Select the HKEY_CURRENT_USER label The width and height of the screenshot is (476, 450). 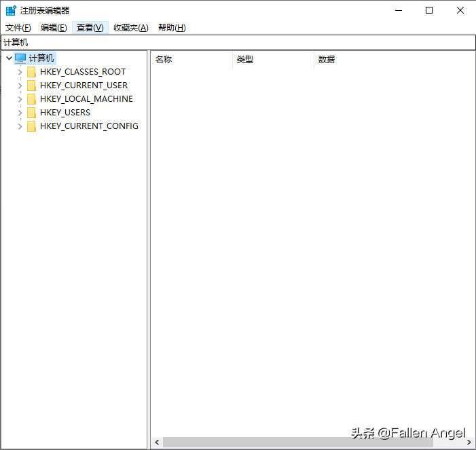click(84, 86)
